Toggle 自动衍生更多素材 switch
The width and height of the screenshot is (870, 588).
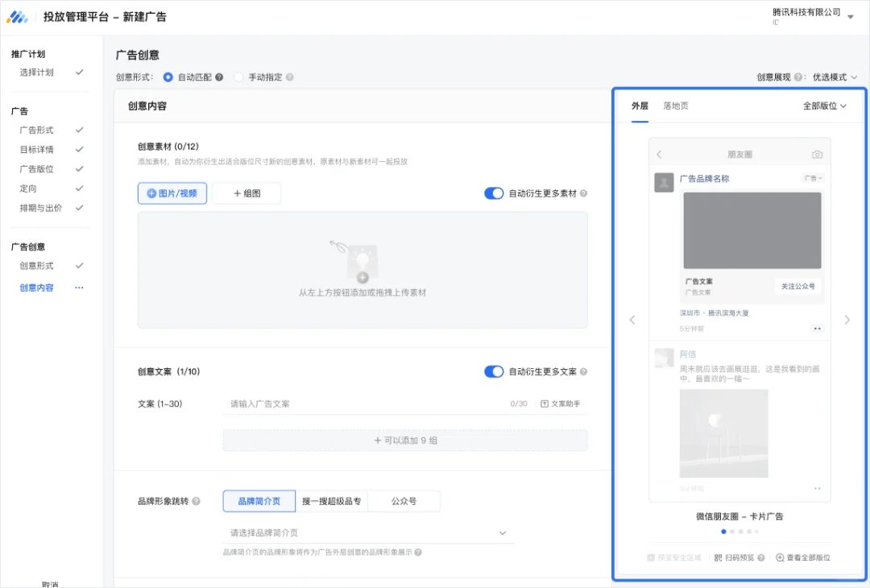tap(494, 193)
